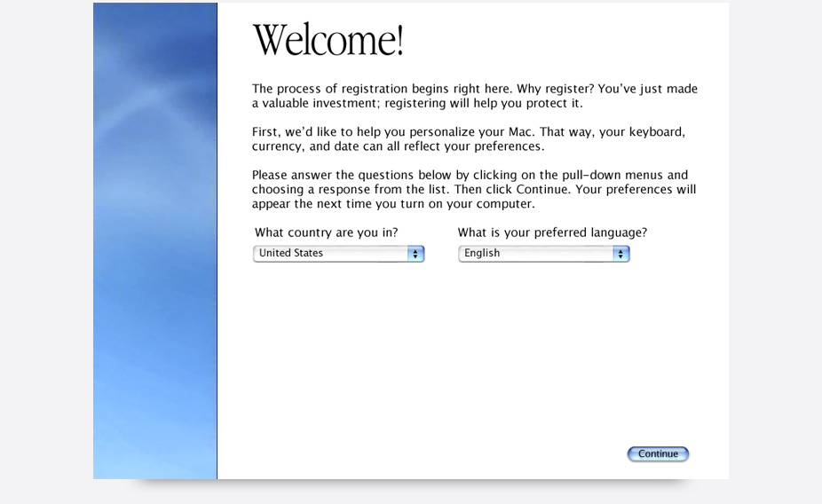Click the paragraph starting "Please answer the questions"
This screenshot has height=504, width=822.
(473, 189)
